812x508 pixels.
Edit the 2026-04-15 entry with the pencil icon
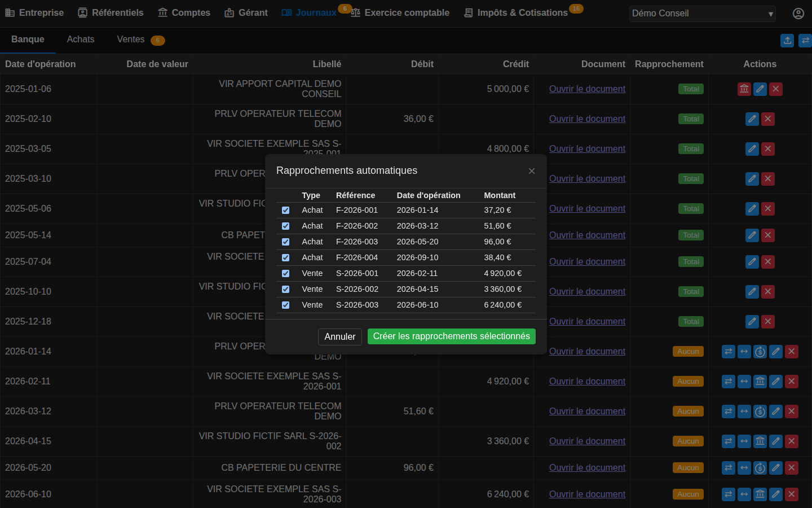click(x=776, y=441)
